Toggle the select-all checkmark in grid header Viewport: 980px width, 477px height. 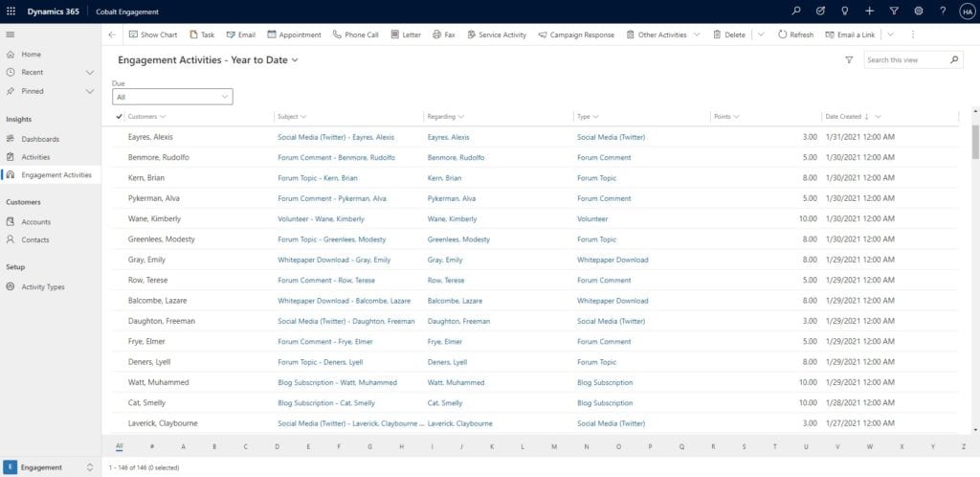119,116
